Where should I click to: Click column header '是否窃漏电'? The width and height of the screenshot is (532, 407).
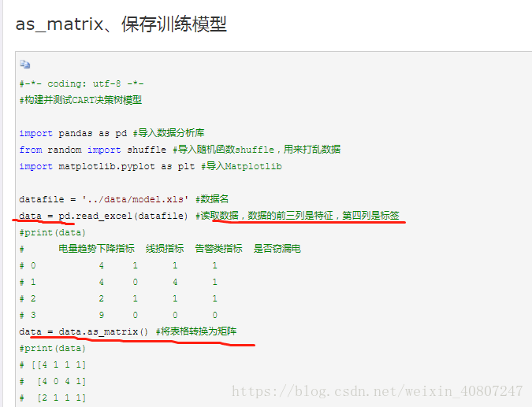click(x=277, y=249)
